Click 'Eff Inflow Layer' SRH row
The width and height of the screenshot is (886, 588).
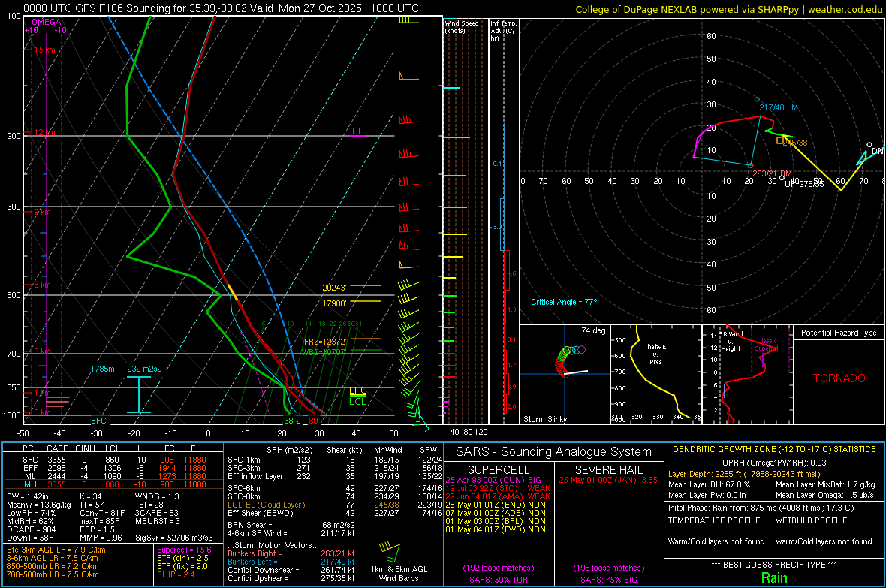pyautogui.click(x=335, y=476)
